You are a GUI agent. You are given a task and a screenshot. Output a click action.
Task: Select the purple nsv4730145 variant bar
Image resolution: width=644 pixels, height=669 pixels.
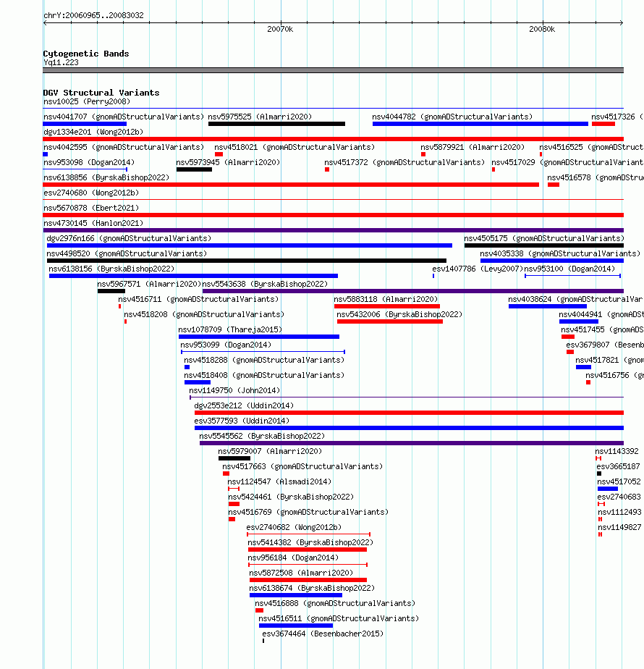click(333, 230)
